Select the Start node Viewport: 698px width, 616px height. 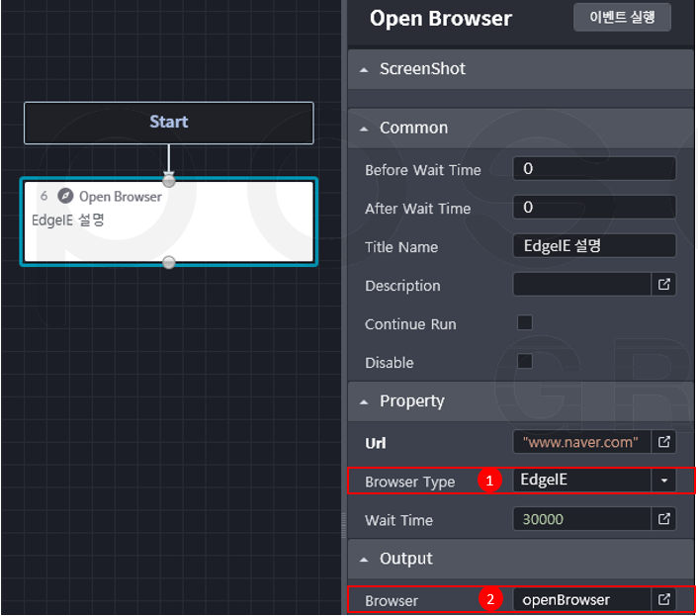tap(169, 123)
